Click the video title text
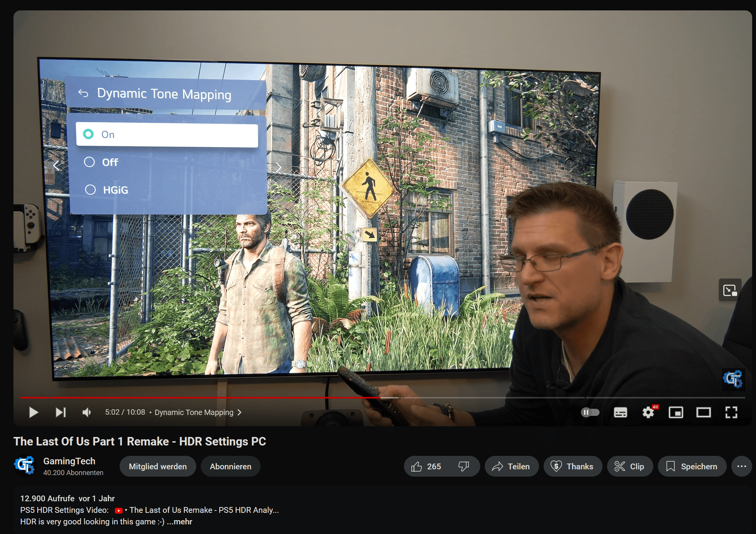Screen dimensions: 756x534 140,441
